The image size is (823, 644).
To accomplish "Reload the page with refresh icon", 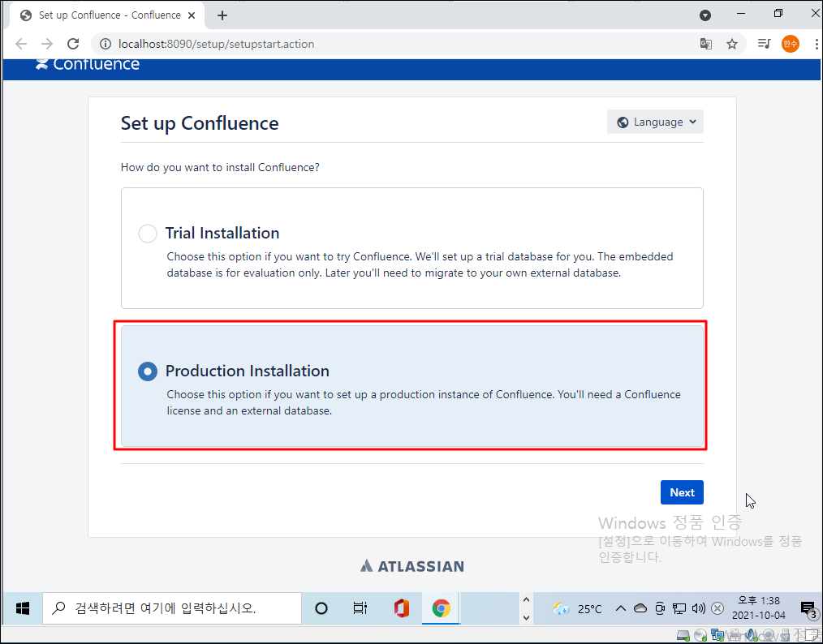I will (74, 44).
